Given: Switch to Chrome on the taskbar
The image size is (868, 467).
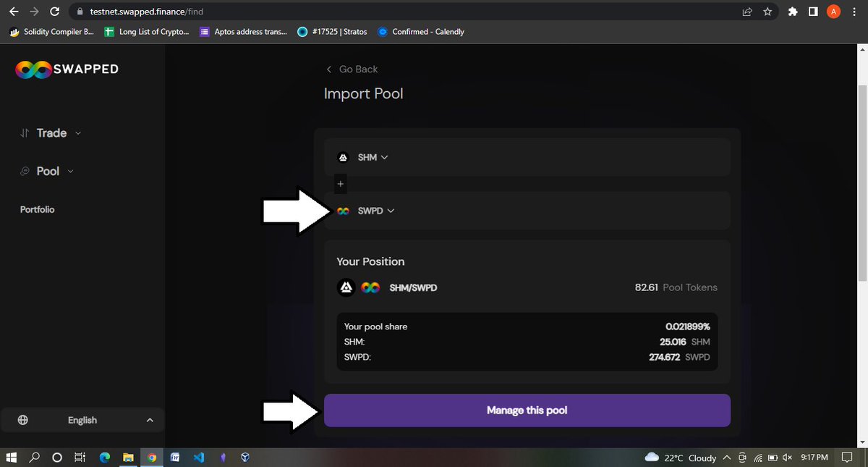Looking at the screenshot, I should tap(151, 458).
